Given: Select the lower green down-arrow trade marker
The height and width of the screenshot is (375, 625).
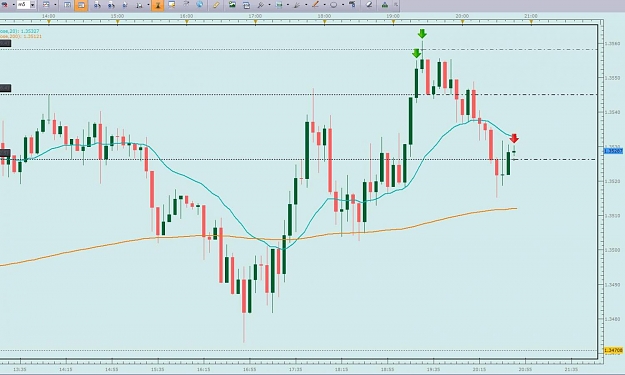Looking at the screenshot, I should [x=417, y=53].
